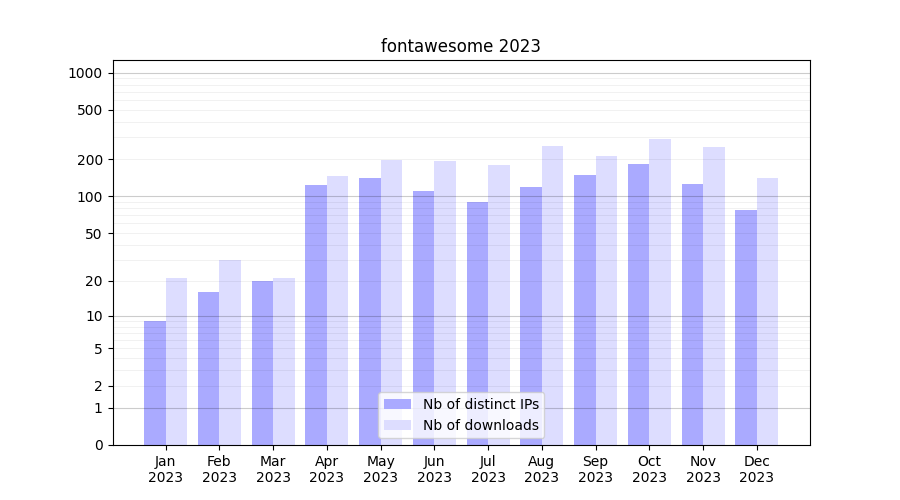Click the '0' y-axis tick label

pyautogui.click(x=98, y=445)
